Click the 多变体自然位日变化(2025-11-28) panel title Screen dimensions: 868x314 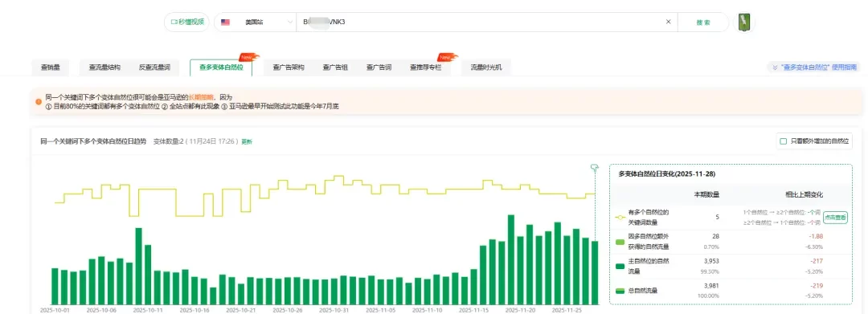click(666, 173)
